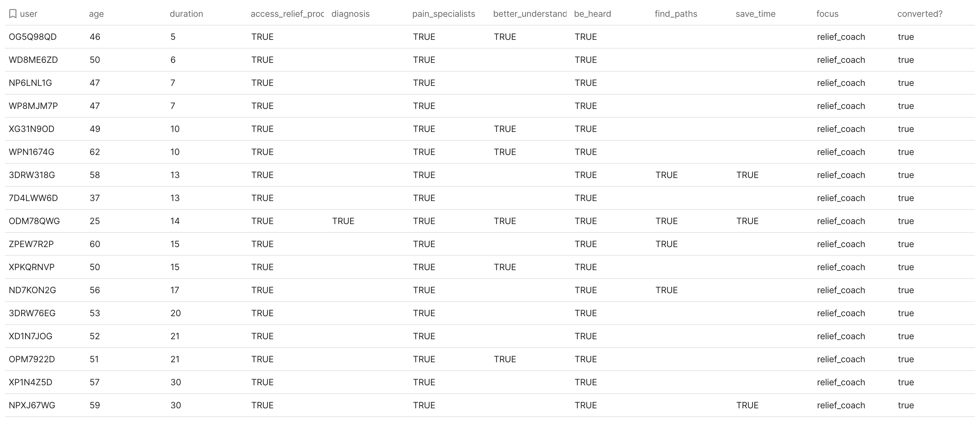Click the diagnosis TRUE cell for ODM78QWG
The width and height of the screenshot is (980, 422).
(x=343, y=221)
